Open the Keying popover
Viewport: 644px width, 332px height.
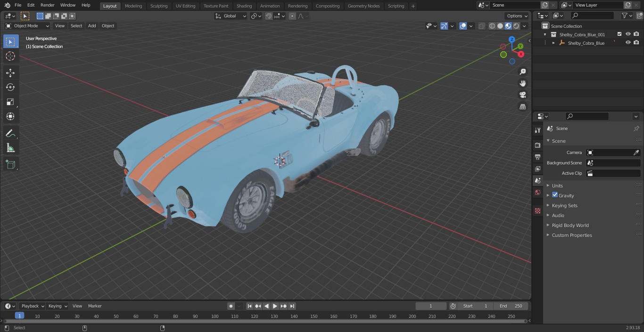click(58, 306)
